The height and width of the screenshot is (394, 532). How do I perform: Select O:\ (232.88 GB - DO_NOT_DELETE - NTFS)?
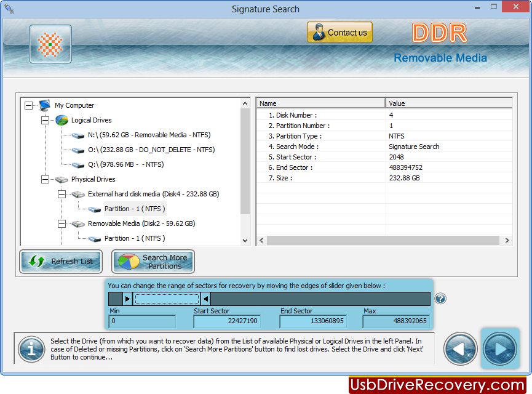(151, 150)
